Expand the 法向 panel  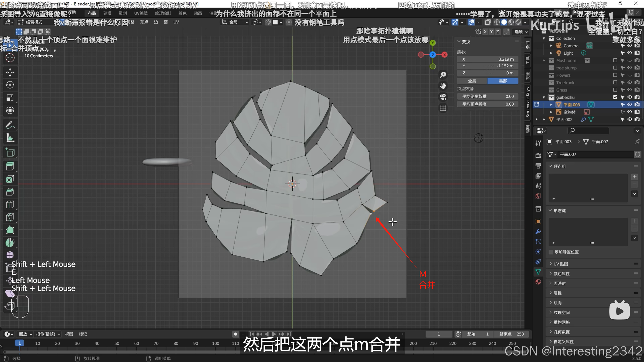coord(557,303)
